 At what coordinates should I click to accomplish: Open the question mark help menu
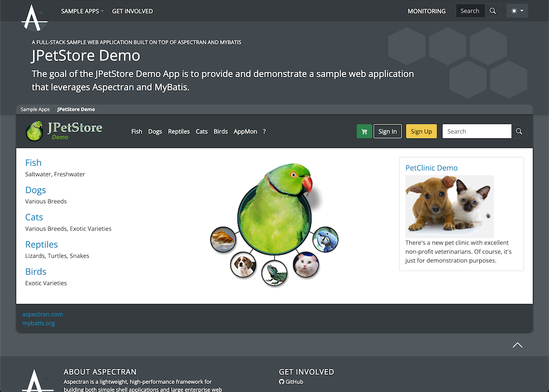[x=264, y=131]
